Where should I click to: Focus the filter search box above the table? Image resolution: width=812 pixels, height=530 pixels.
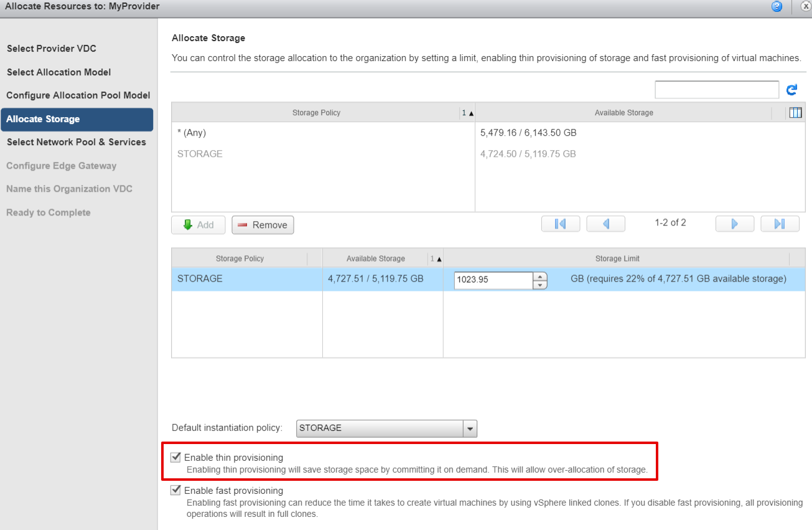point(716,90)
